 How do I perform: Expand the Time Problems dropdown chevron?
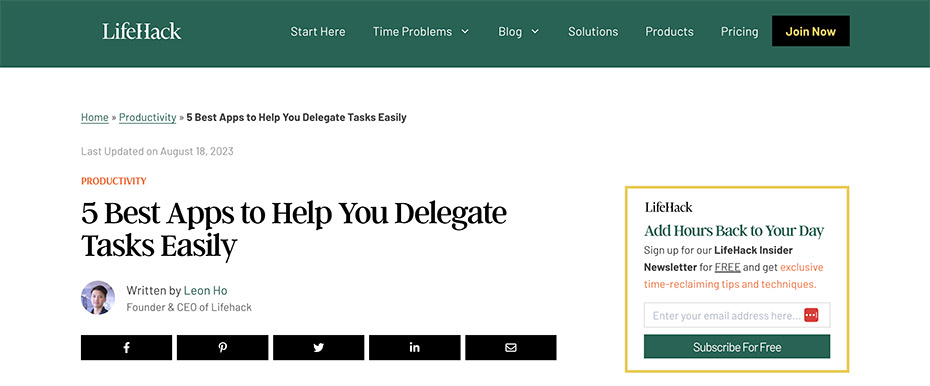tap(465, 31)
